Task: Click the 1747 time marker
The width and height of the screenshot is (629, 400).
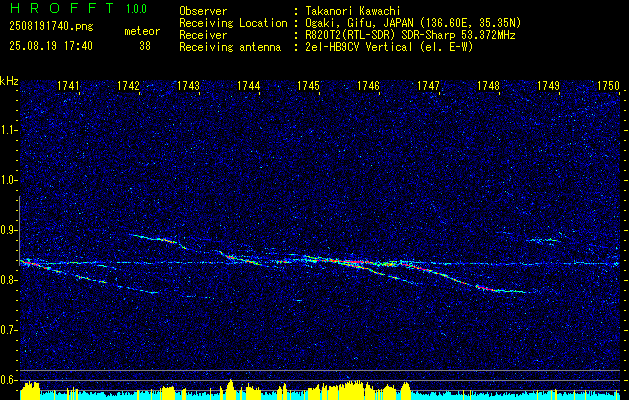Action: click(x=428, y=85)
